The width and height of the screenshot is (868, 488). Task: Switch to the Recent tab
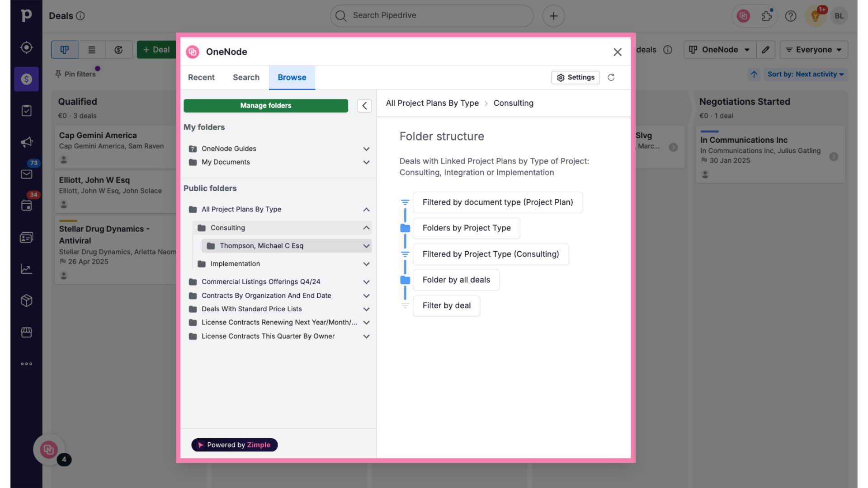pyautogui.click(x=201, y=77)
